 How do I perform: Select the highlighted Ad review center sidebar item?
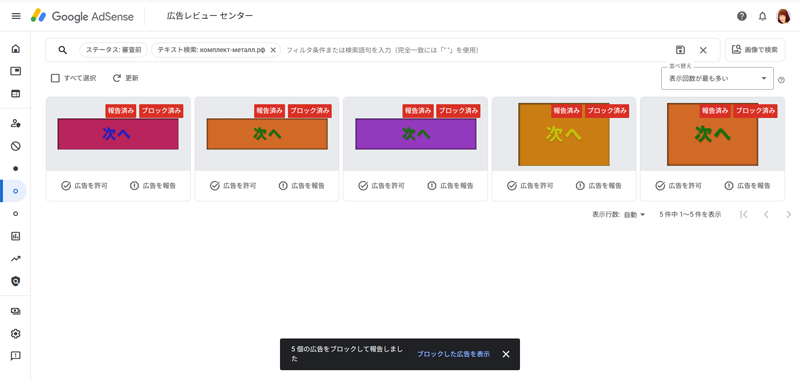click(15, 191)
